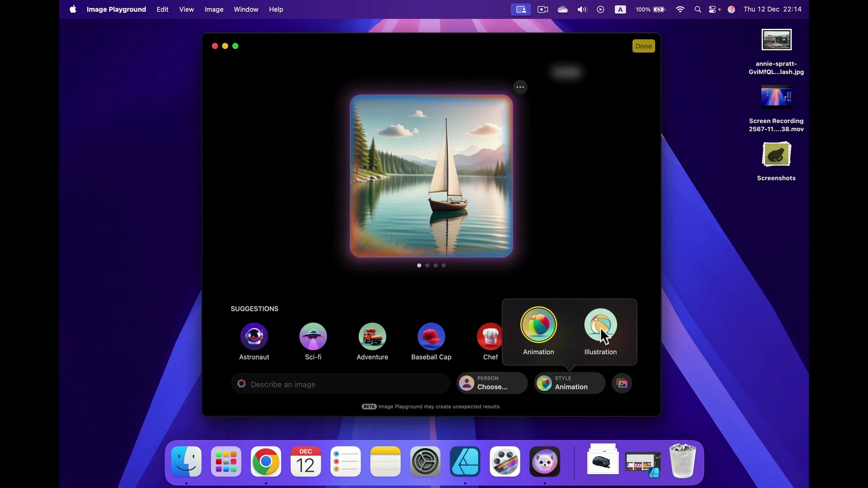
Task: Launch Google Chrome from the Dock
Action: [x=266, y=461]
